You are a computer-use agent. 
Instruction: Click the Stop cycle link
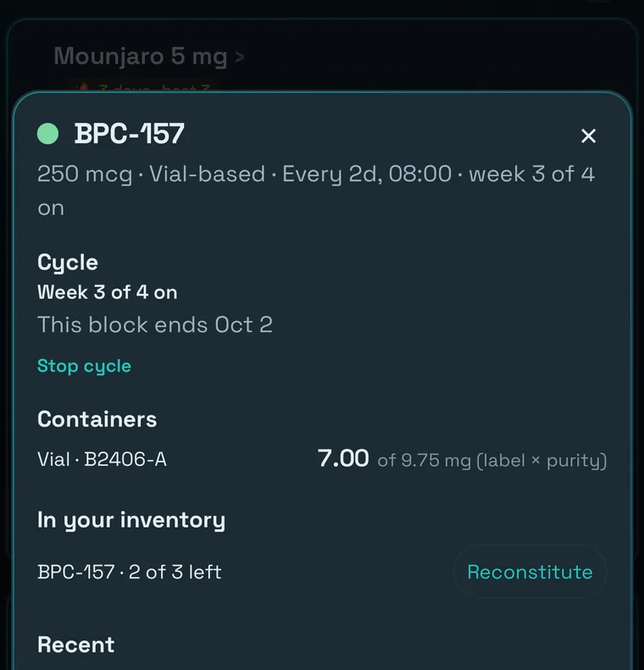(x=84, y=366)
